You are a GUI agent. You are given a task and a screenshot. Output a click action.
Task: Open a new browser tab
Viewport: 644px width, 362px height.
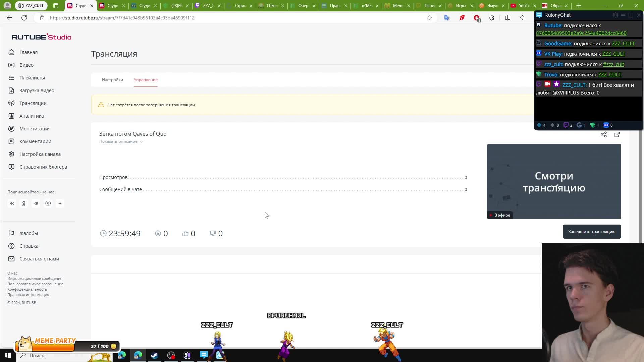(579, 6)
